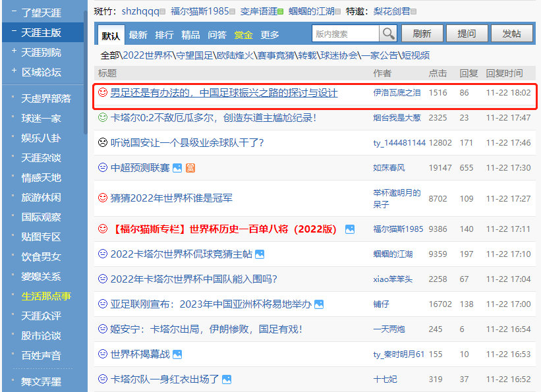Open the 问答 tab

click(x=217, y=35)
